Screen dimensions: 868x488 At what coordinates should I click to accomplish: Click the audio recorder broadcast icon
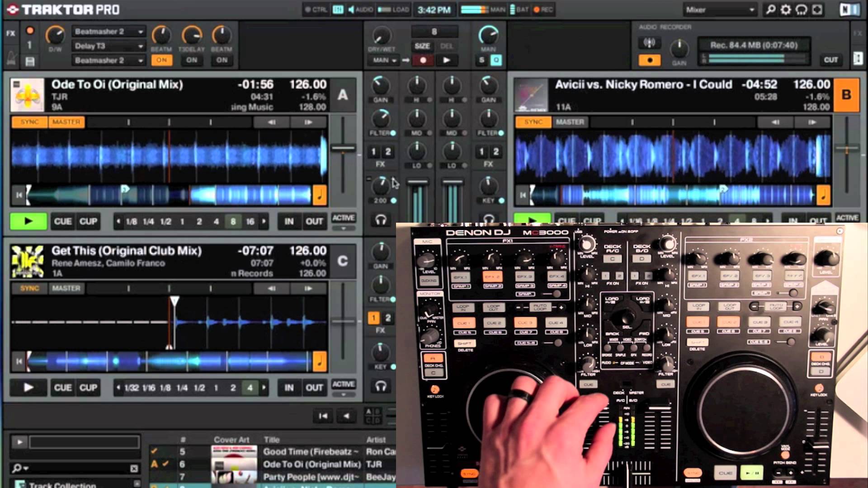point(649,43)
